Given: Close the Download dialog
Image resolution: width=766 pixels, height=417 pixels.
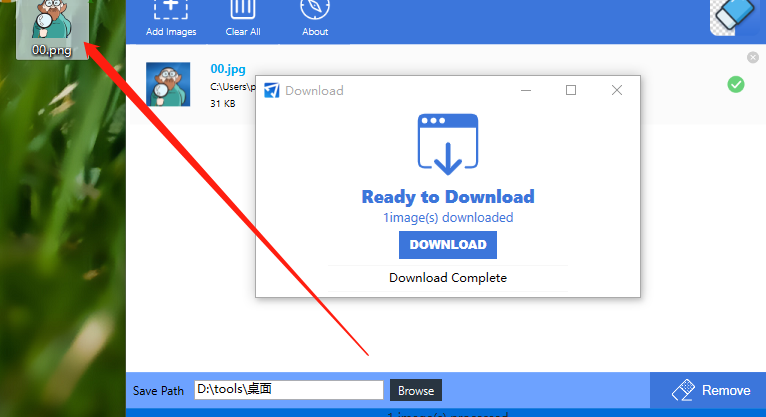Looking at the screenshot, I should point(617,90).
